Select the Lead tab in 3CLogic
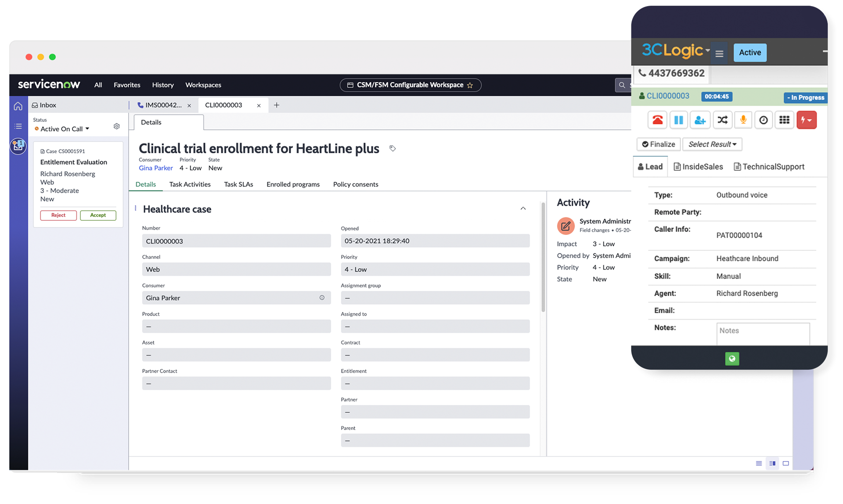Viewport: 843px width, 504px height. [650, 166]
